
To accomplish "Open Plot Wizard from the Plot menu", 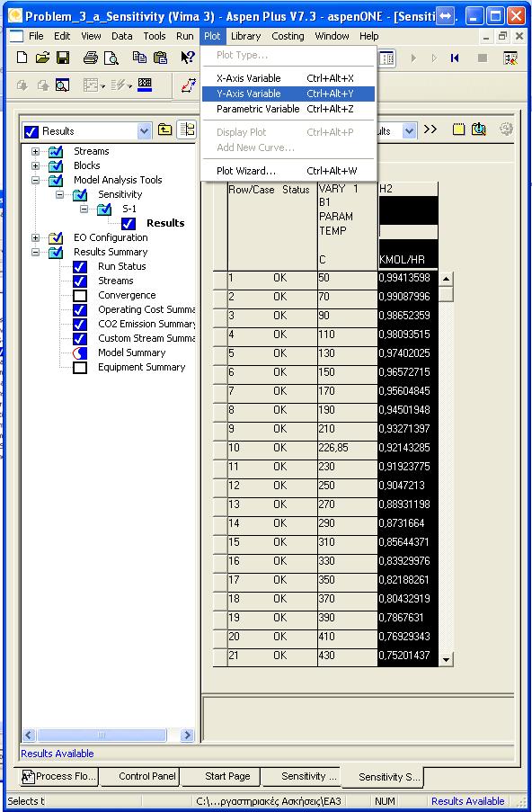I will coord(288,170).
